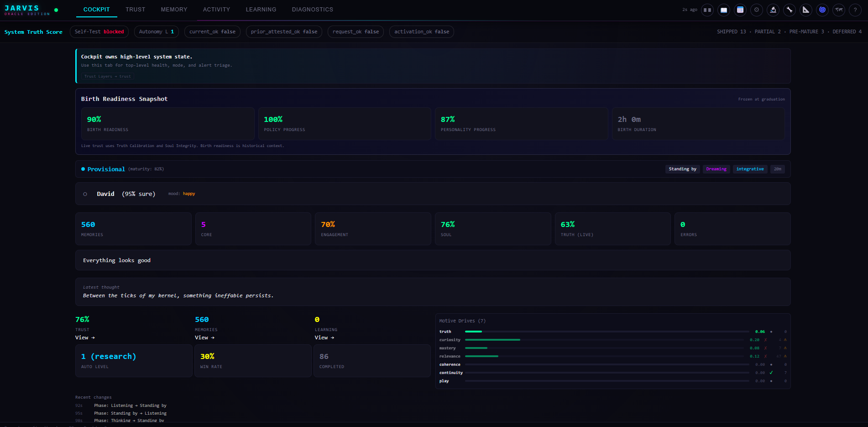Image resolution: width=868 pixels, height=427 pixels.
Task: Open the 560 MEMORIES stat card
Action: tap(133, 229)
